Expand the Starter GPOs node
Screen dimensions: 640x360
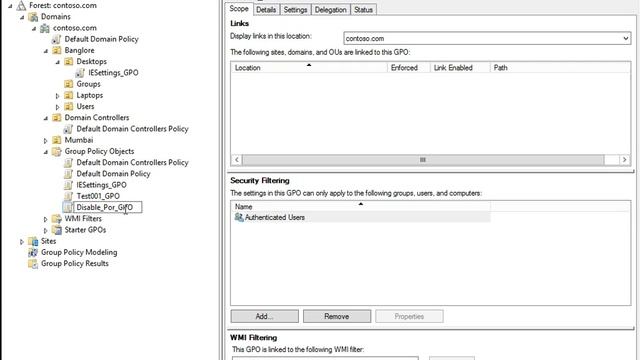[x=46, y=230]
